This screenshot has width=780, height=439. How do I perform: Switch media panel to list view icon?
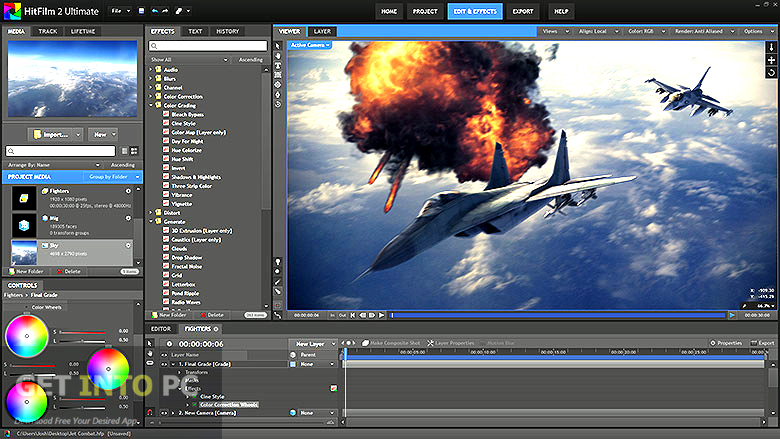click(x=124, y=151)
